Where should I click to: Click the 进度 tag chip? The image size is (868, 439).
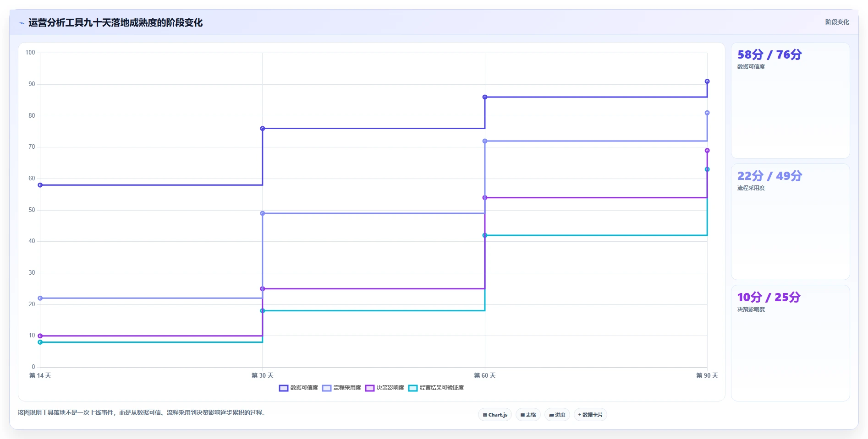(x=557, y=415)
